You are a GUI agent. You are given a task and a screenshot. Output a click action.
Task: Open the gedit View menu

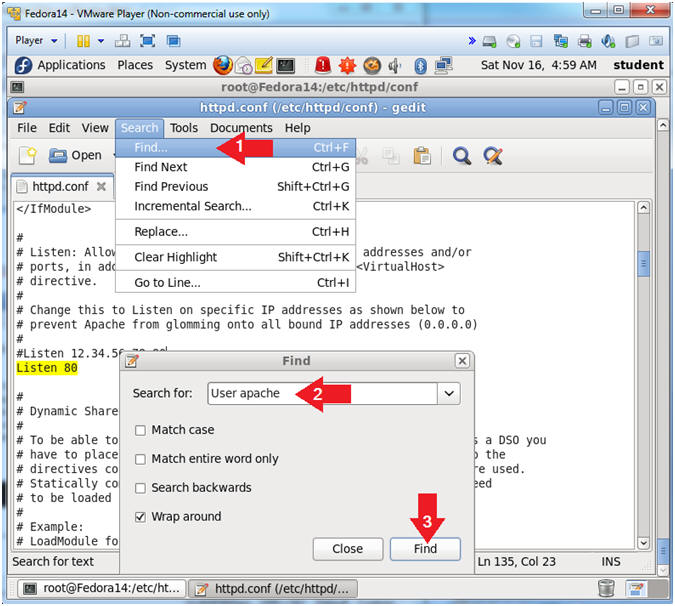[95, 128]
